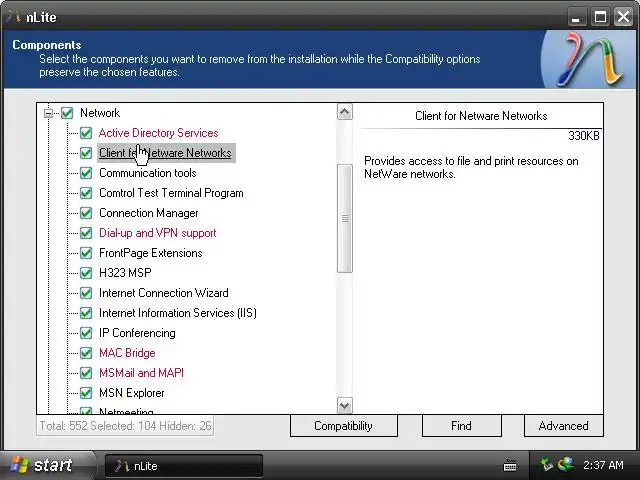
Task: Select Communication tools item
Action: click(147, 173)
